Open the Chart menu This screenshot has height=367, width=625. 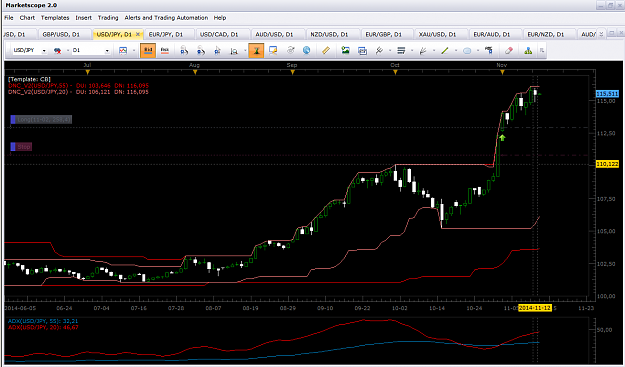[x=27, y=18]
